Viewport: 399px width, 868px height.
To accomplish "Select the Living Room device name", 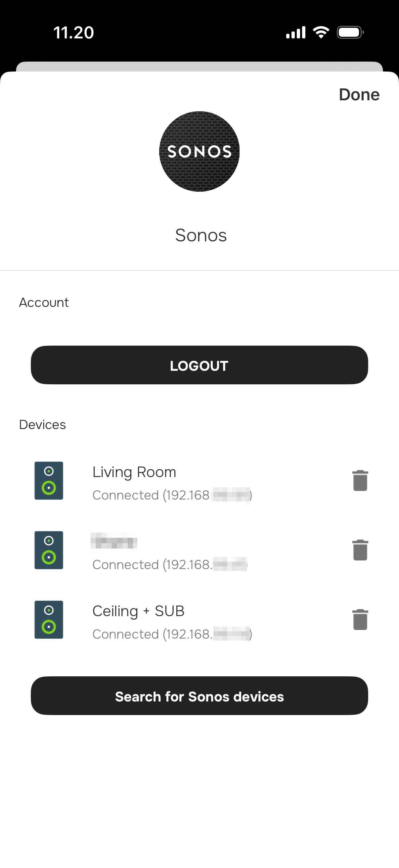I will [x=134, y=472].
